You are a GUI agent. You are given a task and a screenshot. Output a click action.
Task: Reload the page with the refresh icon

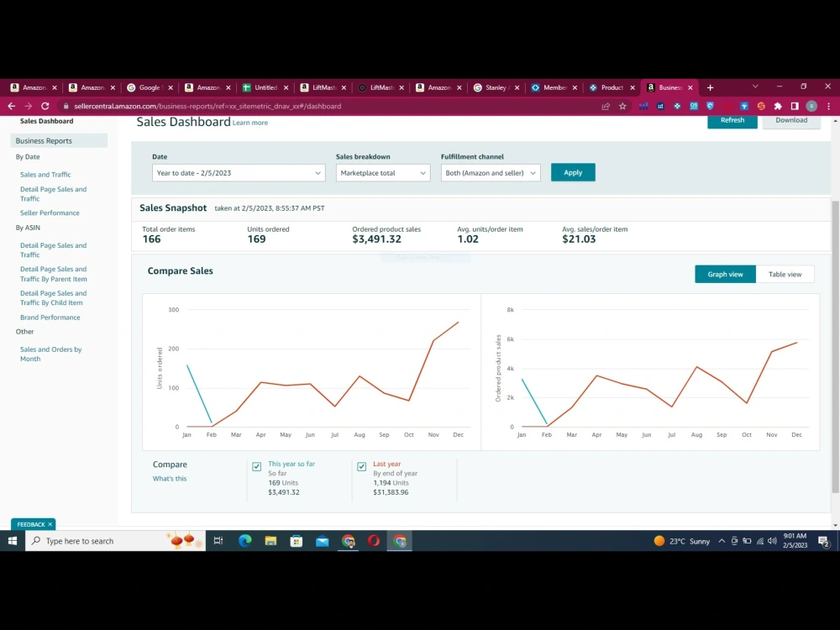coord(45,106)
